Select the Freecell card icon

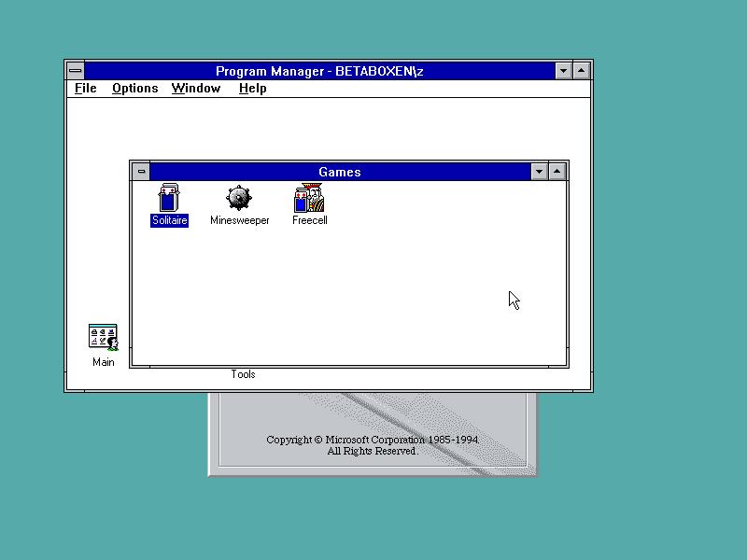click(309, 198)
